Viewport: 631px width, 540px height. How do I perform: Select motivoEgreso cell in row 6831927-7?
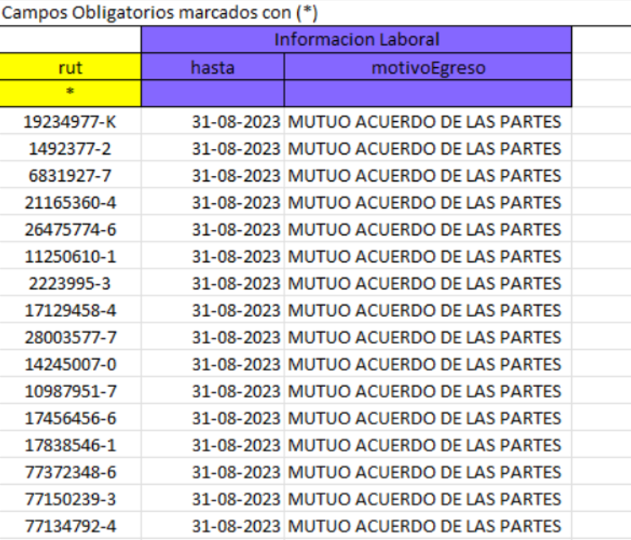click(428, 175)
